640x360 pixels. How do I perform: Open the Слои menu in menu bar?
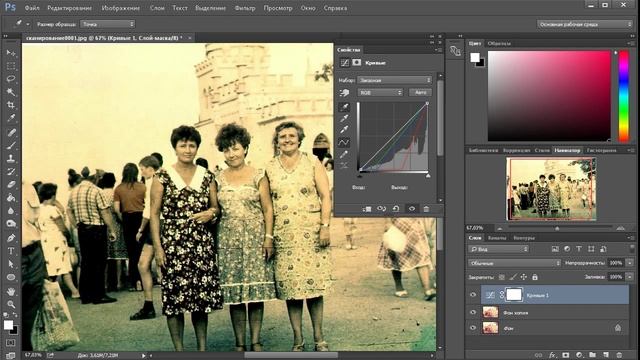tap(157, 8)
